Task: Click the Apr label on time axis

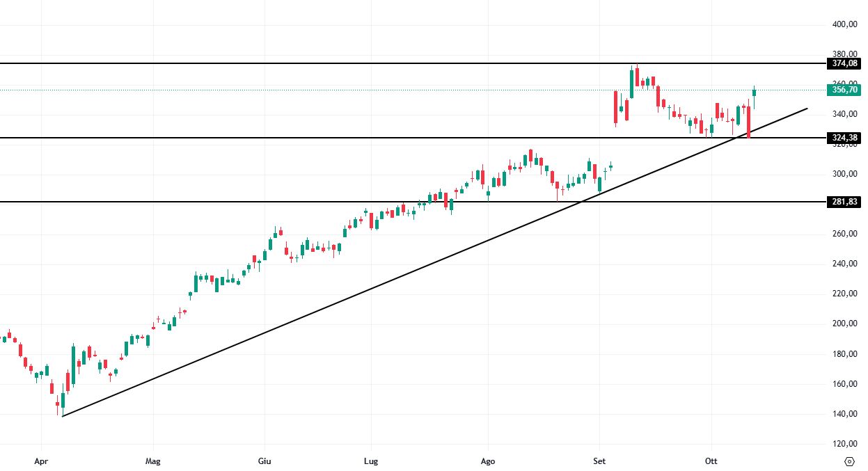Action: click(x=41, y=461)
